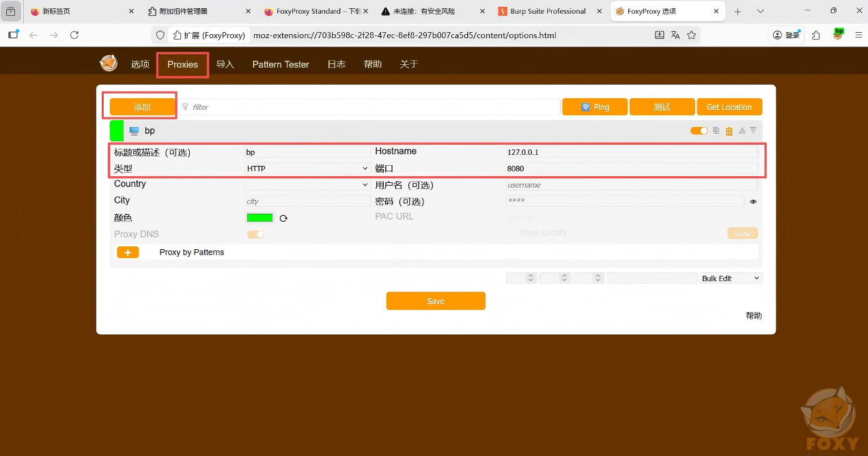The width and height of the screenshot is (868, 456).
Task: Open a new browser tab
Action: pyautogui.click(x=738, y=12)
